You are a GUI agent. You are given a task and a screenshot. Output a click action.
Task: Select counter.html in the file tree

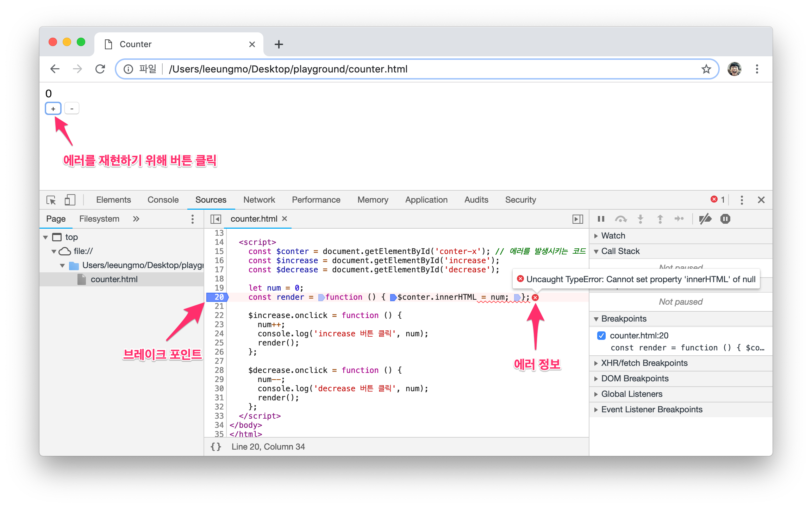click(114, 279)
